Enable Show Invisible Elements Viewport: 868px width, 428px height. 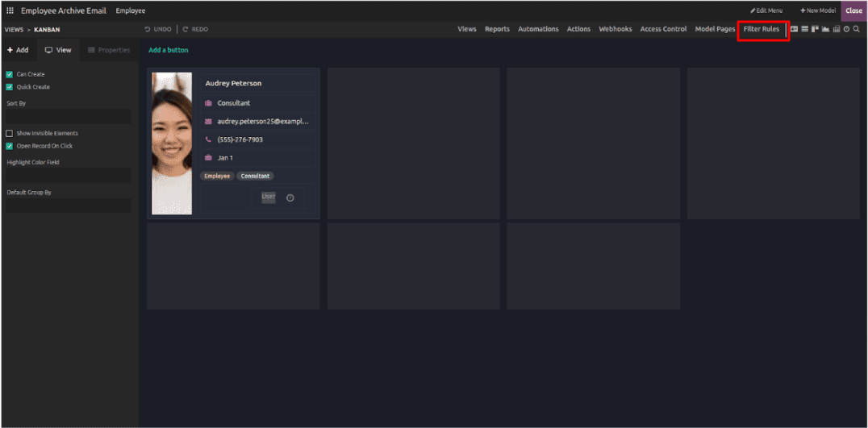pyautogui.click(x=10, y=133)
